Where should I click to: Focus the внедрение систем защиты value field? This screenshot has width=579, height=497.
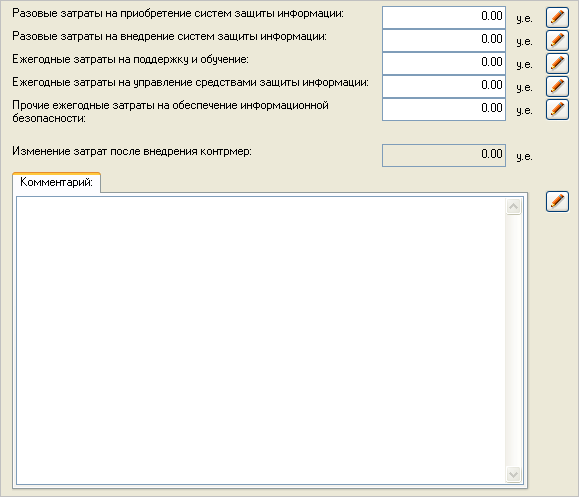tap(444, 40)
